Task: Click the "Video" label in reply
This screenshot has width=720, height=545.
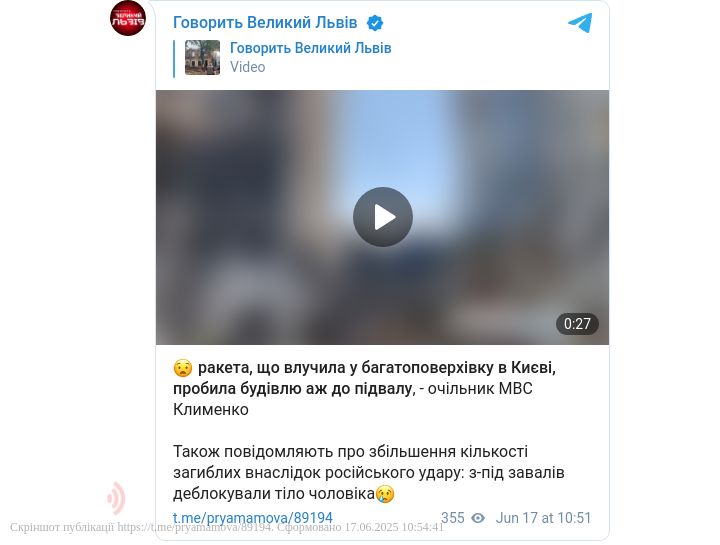Action: [248, 67]
